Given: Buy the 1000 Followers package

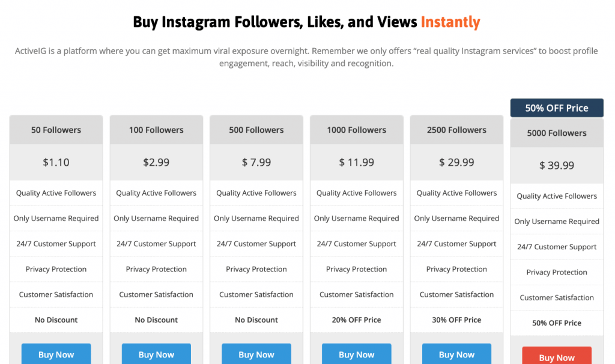Looking at the screenshot, I should 356,354.
